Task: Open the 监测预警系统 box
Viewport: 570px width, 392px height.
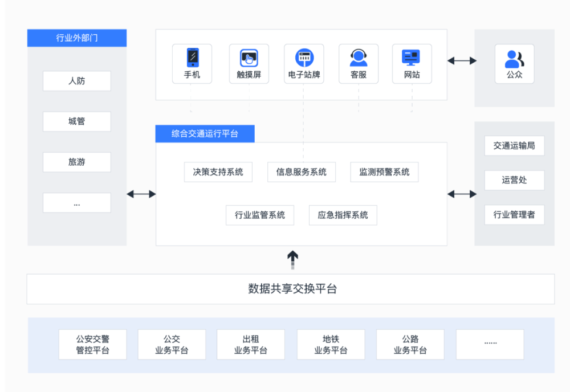Action: pyautogui.click(x=384, y=172)
